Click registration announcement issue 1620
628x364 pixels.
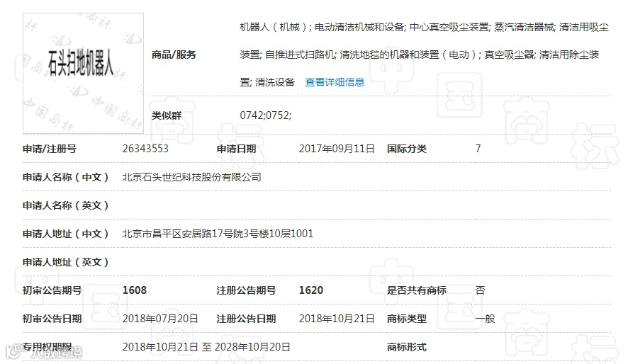click(x=310, y=290)
